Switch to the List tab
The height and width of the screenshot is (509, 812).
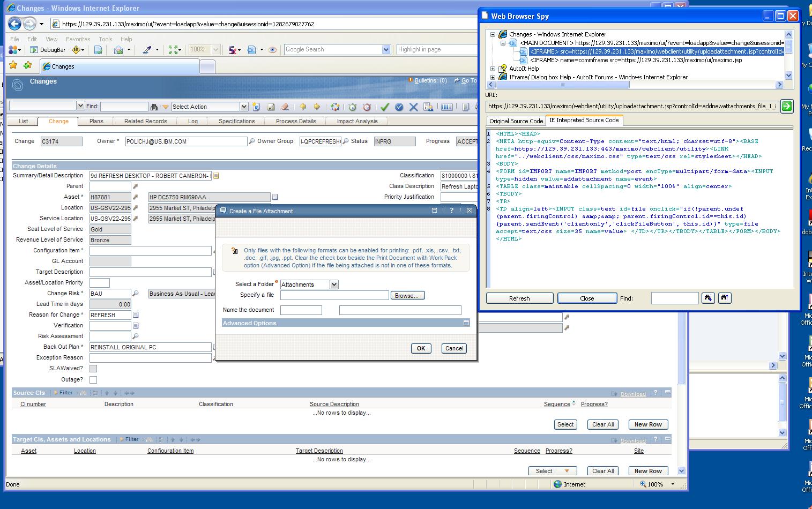point(23,121)
